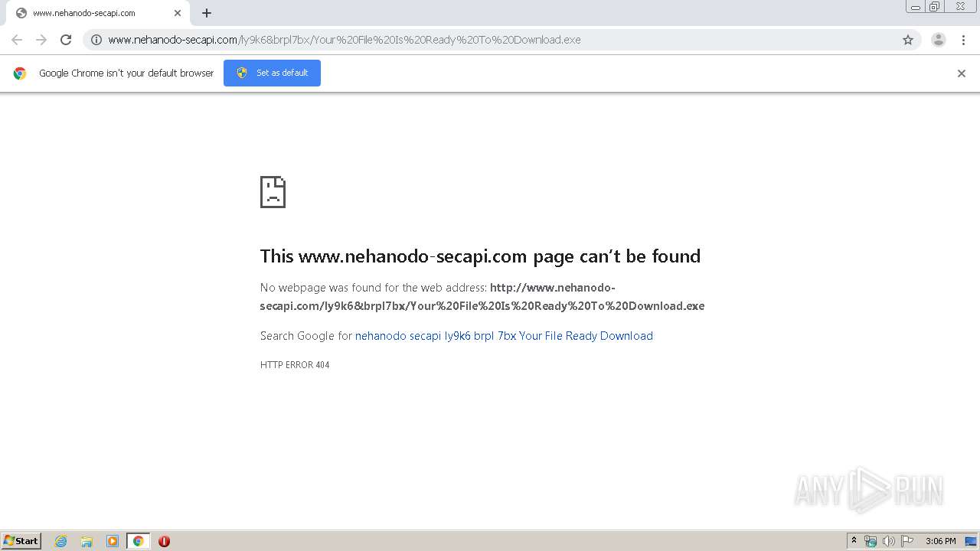The height and width of the screenshot is (551, 980).
Task: Click the Chrome taskbar button
Action: (x=138, y=541)
